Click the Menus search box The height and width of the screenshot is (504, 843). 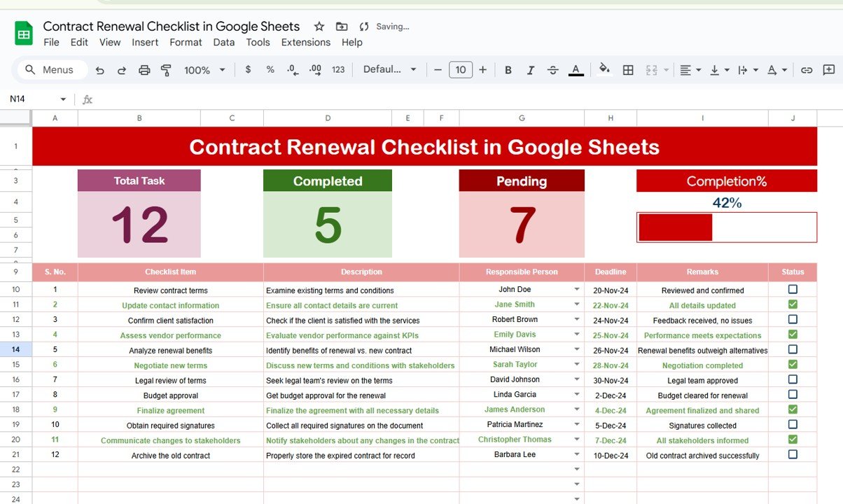pyautogui.click(x=53, y=70)
